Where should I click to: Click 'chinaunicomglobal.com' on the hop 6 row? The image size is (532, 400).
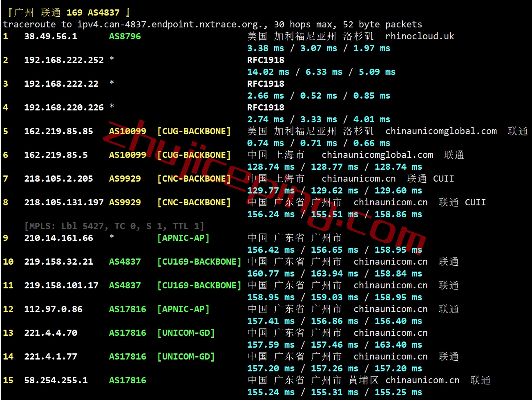pos(377,155)
